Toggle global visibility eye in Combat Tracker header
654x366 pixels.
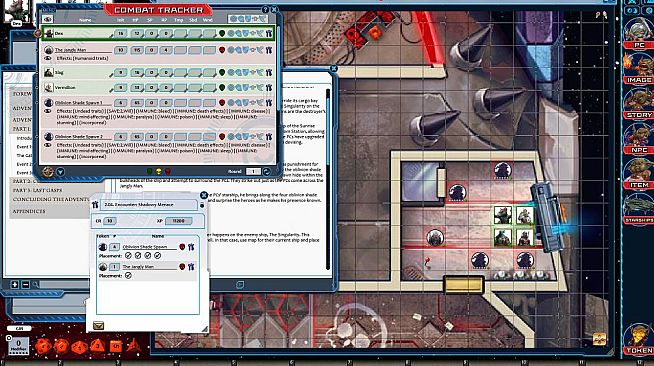[48, 19]
